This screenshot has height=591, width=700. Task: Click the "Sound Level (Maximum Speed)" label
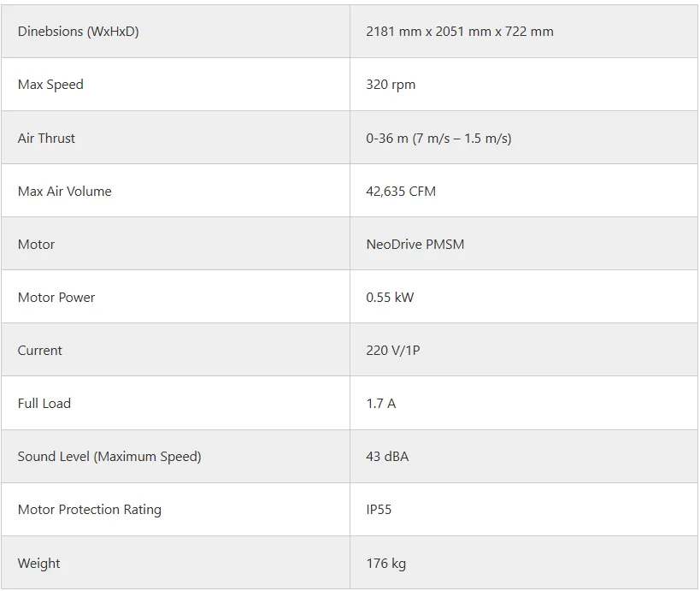[109, 456]
